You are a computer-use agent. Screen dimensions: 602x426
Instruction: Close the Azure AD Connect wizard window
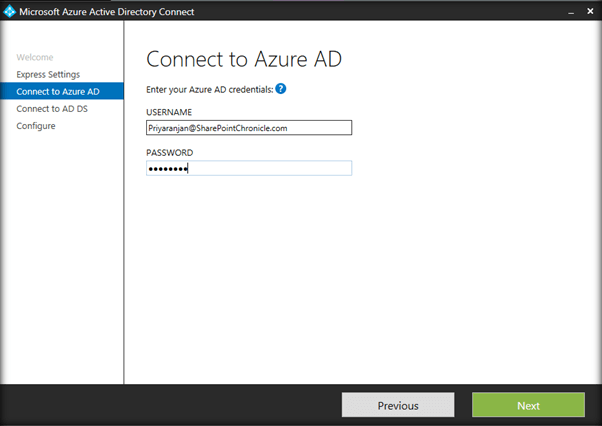pyautogui.click(x=587, y=11)
